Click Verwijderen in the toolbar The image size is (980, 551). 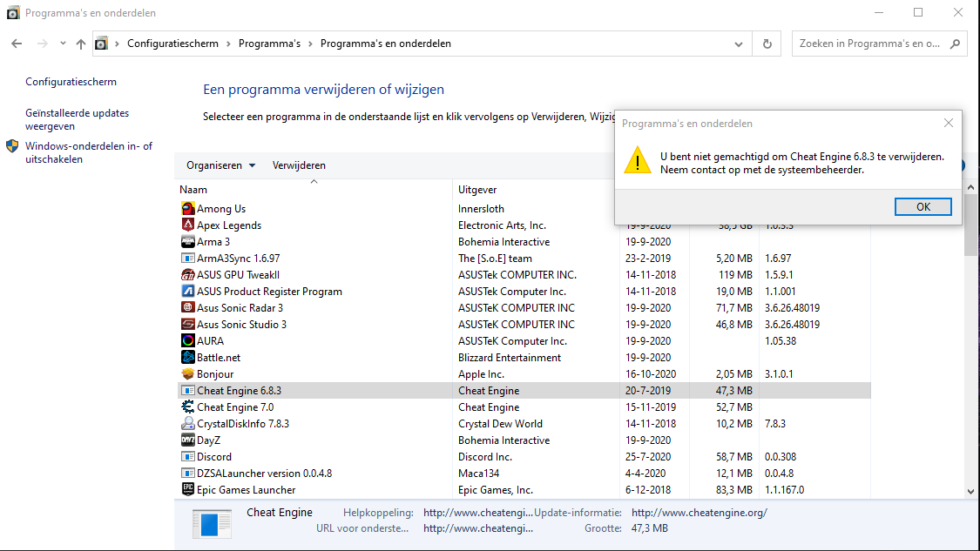tap(299, 165)
